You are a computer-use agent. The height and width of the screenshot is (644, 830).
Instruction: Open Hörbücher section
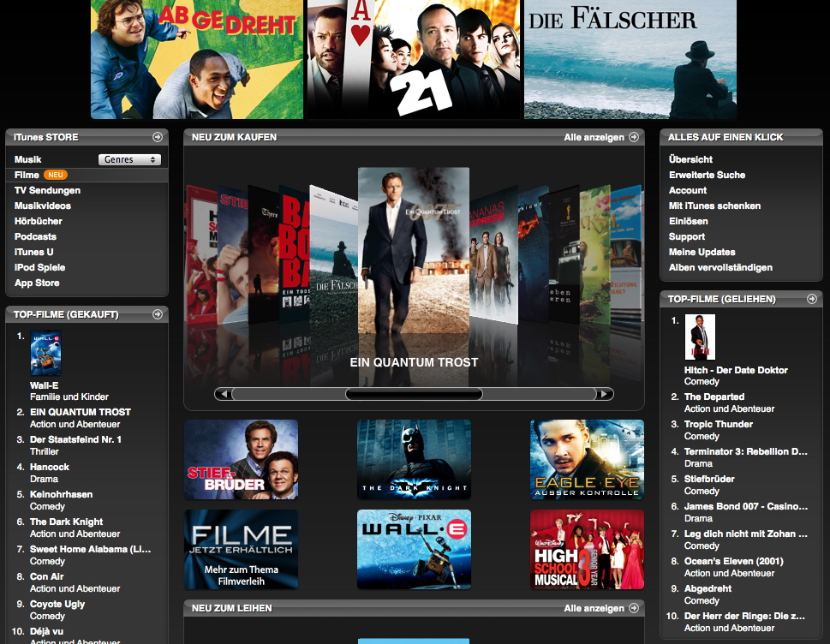click(38, 221)
